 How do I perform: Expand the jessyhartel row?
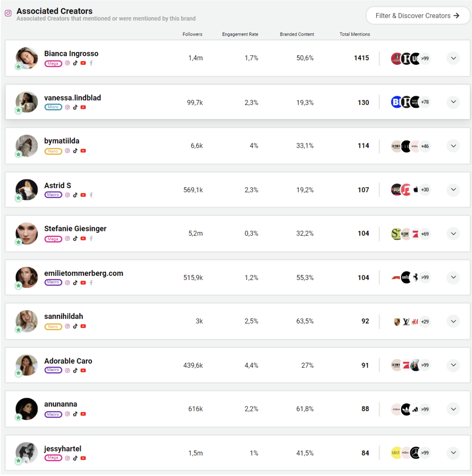[453, 453]
